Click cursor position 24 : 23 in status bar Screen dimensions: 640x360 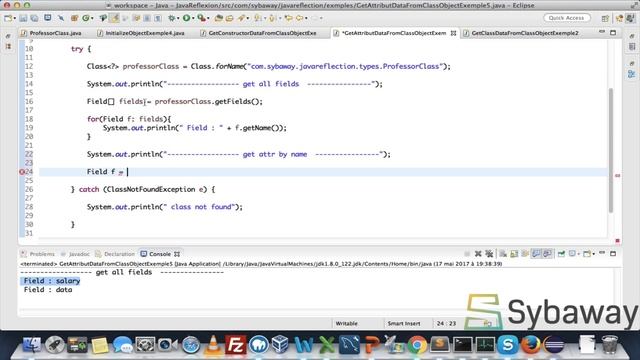tap(446, 324)
